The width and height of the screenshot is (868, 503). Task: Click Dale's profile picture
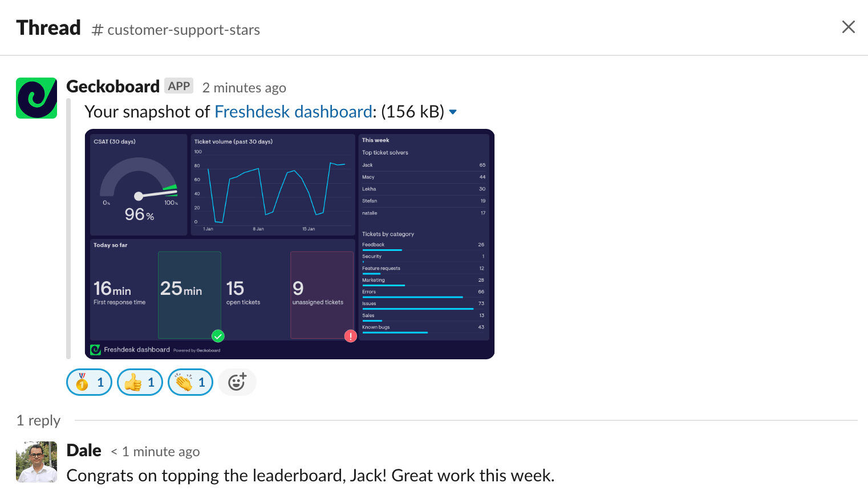36,461
